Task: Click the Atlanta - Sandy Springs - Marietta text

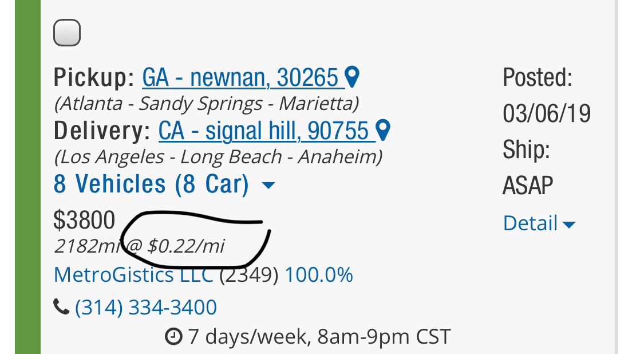Action: 206,104
